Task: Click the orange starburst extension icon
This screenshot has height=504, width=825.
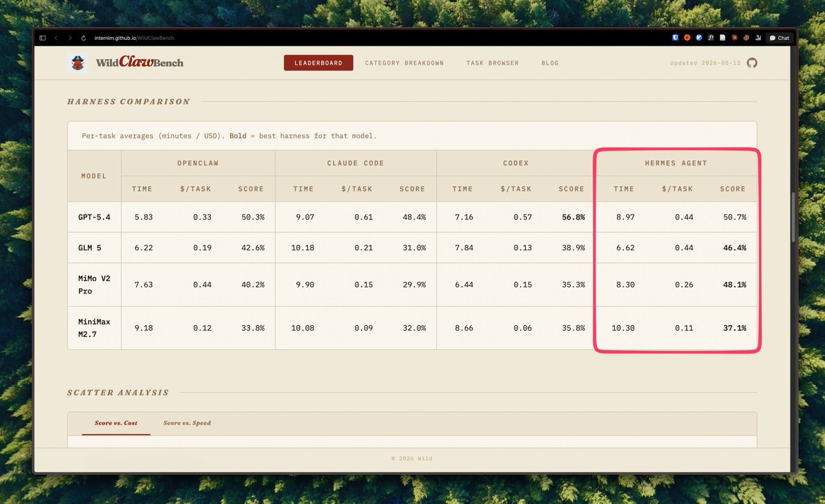Action: [734, 38]
